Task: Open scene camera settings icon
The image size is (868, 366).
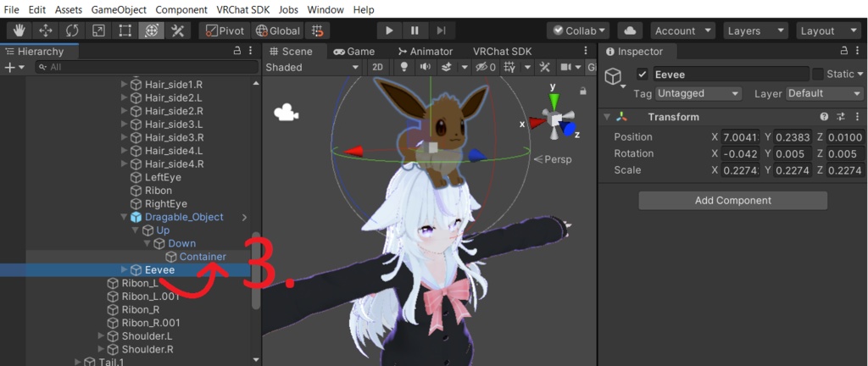Action: (x=566, y=68)
